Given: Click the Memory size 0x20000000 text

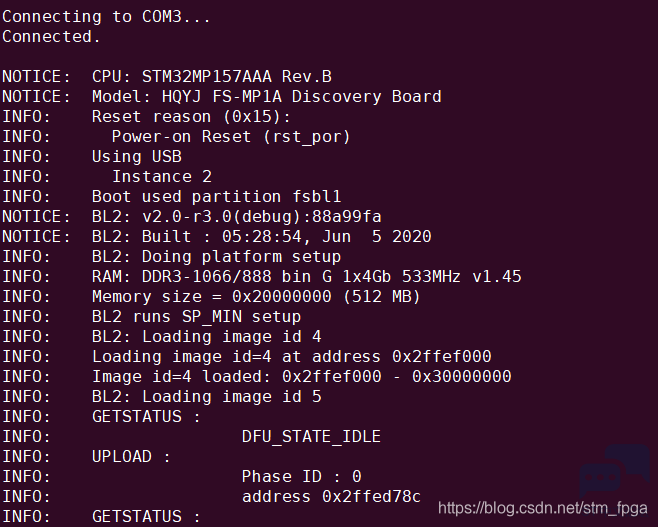Looking at the screenshot, I should point(256,297).
